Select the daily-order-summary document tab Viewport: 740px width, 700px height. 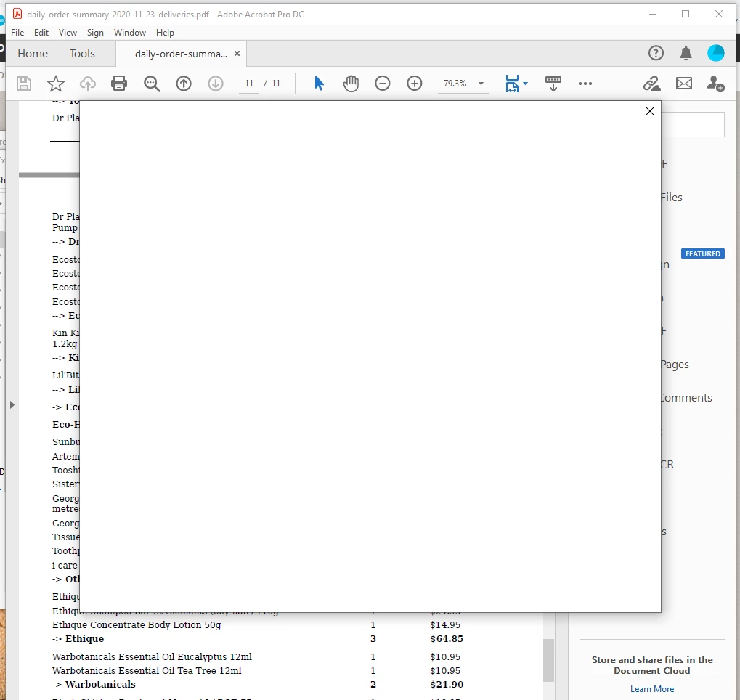click(x=181, y=54)
